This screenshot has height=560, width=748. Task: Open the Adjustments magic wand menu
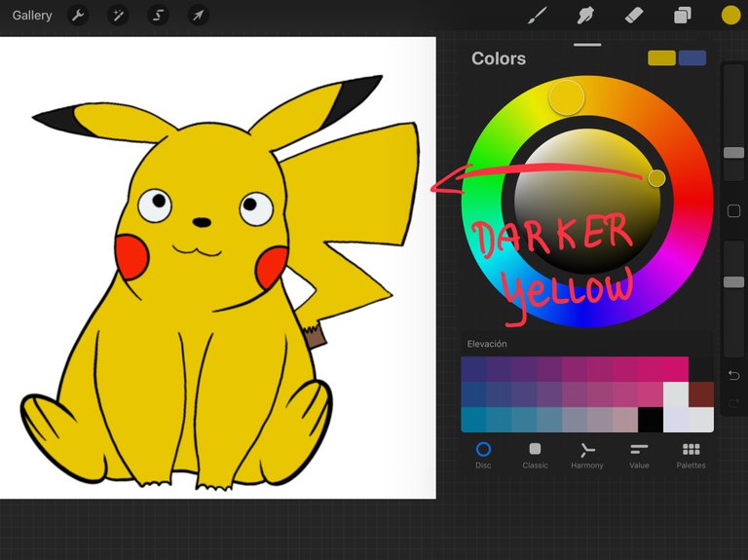click(118, 16)
